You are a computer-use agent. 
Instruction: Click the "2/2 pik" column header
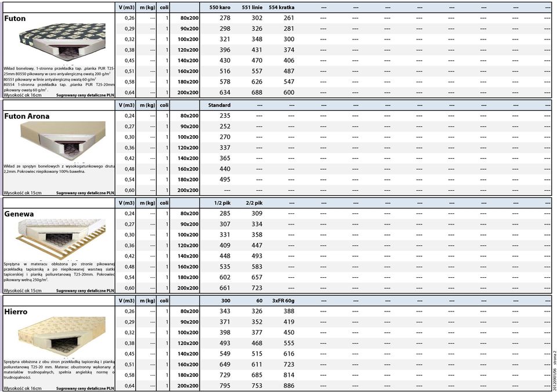(254, 203)
